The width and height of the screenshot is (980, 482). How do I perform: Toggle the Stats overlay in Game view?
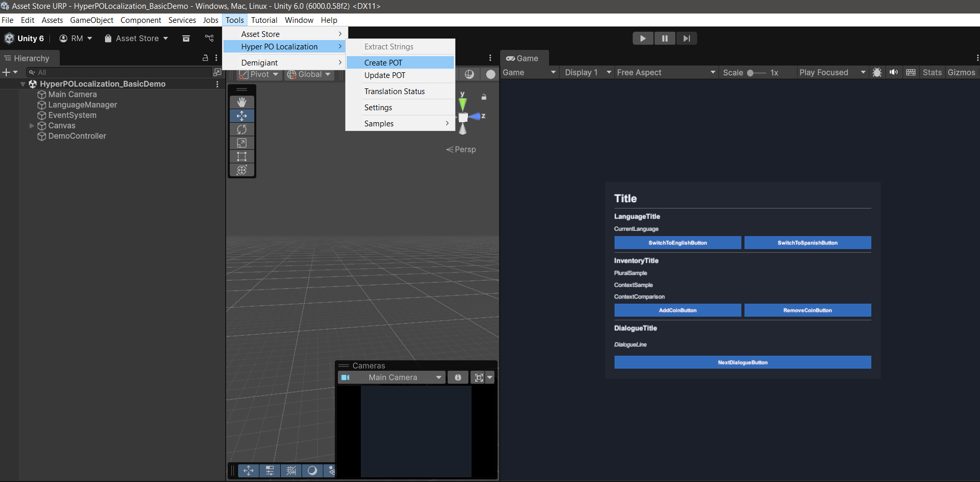932,72
